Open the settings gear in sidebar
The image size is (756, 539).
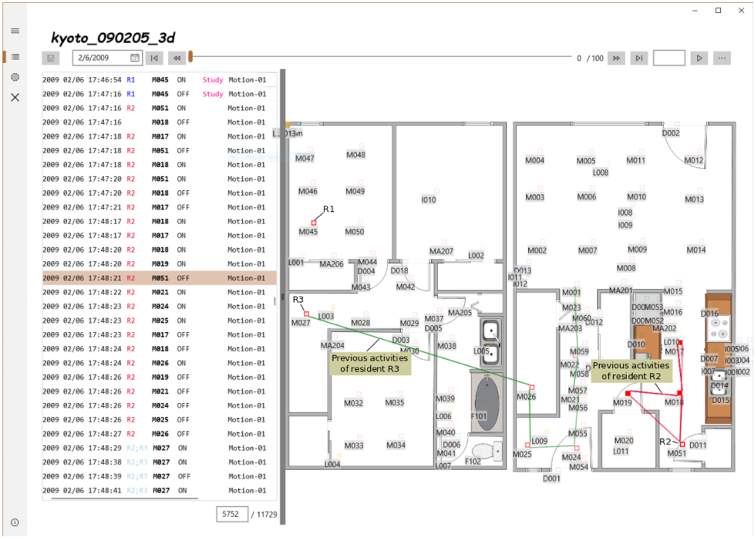click(15, 77)
